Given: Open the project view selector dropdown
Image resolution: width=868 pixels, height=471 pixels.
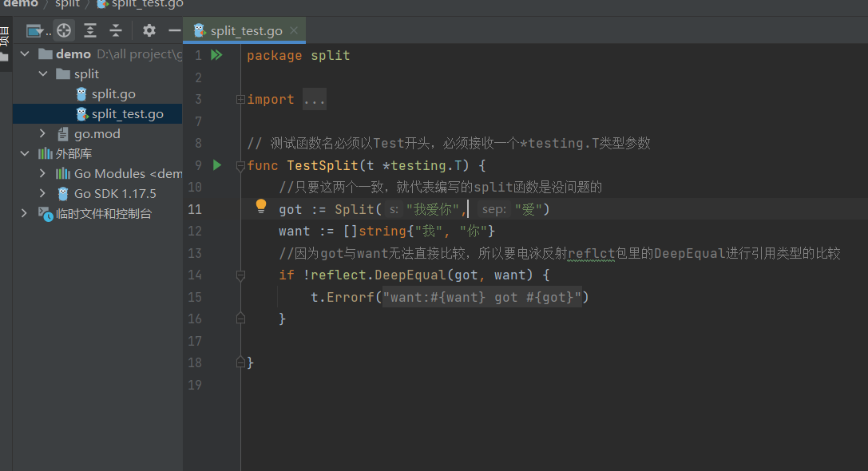Looking at the screenshot, I should (x=37, y=31).
